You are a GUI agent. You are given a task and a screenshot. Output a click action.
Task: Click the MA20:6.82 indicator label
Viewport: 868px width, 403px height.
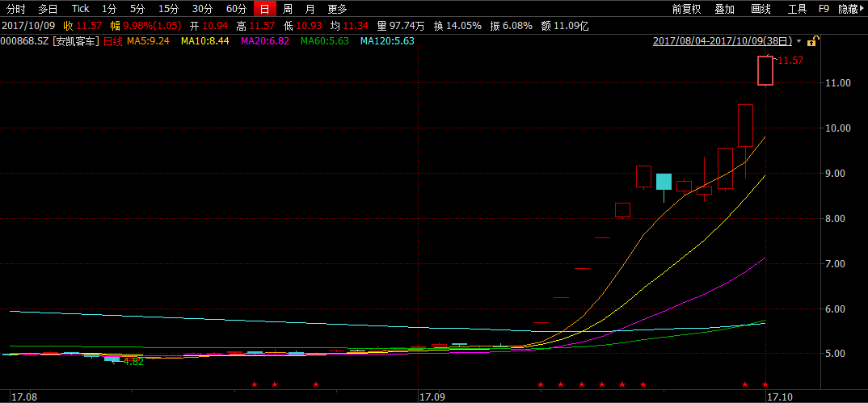[x=264, y=41]
